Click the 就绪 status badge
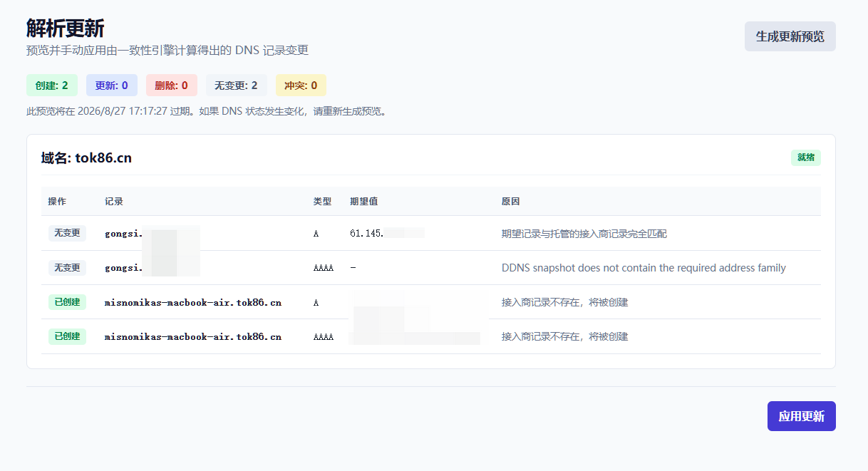 [x=806, y=157]
